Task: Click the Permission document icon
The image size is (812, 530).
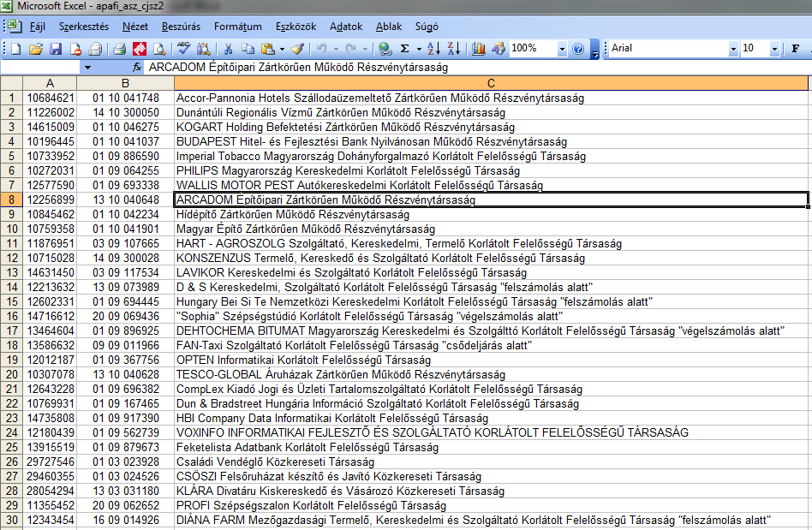Action: (75, 49)
